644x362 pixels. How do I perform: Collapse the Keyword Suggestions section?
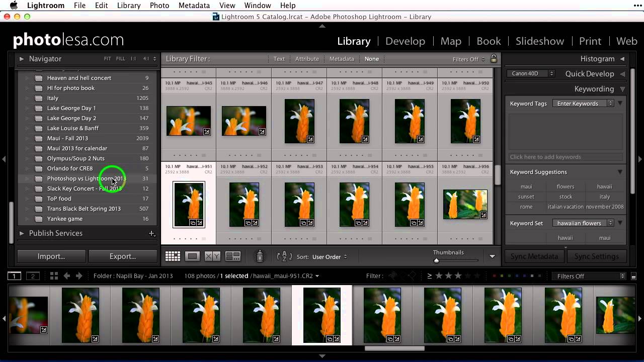(x=620, y=172)
